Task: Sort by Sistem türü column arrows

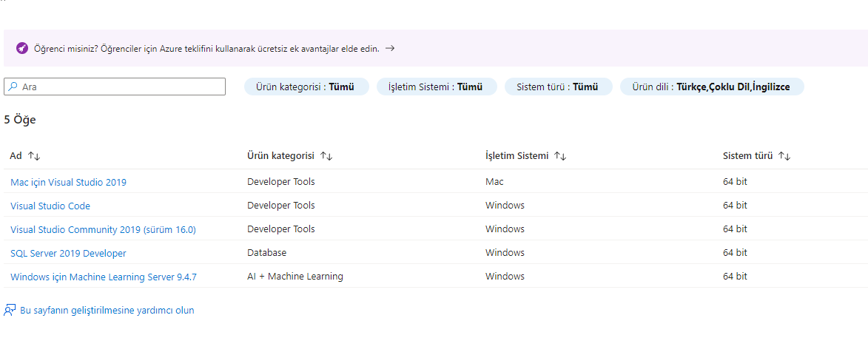Action: (x=784, y=157)
